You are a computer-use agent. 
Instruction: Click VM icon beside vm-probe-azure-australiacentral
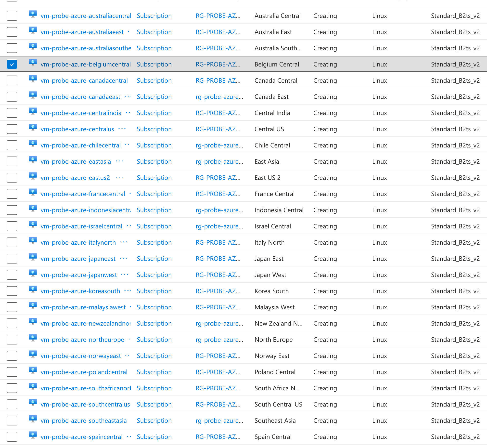point(33,14)
